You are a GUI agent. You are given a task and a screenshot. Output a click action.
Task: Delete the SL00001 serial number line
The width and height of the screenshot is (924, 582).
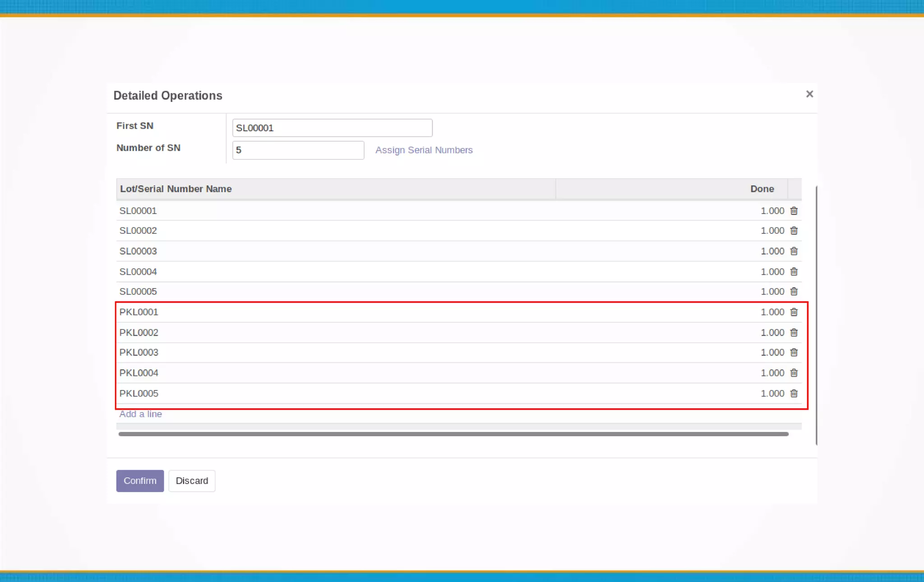(794, 211)
